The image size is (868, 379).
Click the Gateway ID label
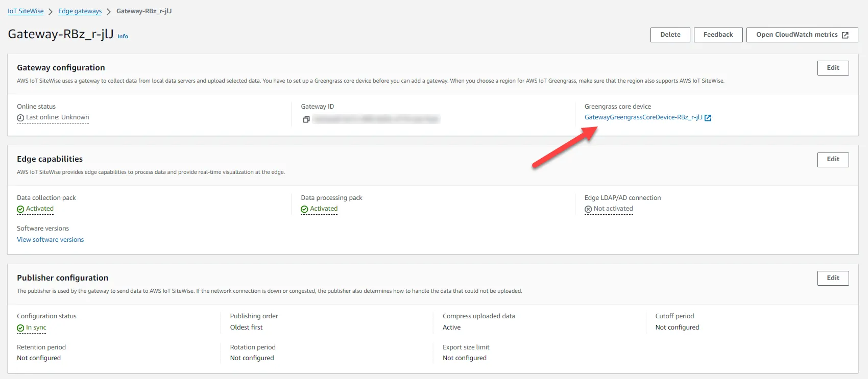317,107
